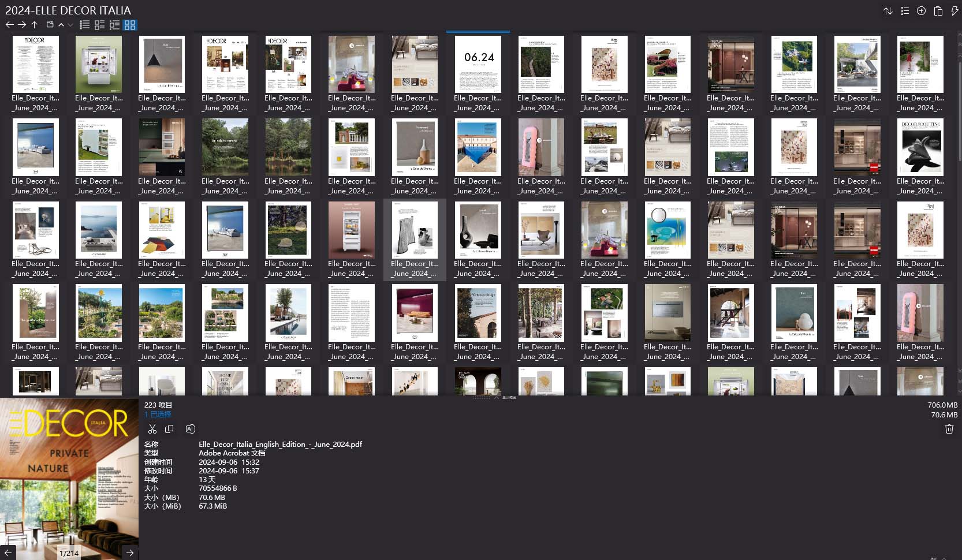Select the yellow rug colorful sofa thumbnail
962x560 pixels.
tap(162, 230)
